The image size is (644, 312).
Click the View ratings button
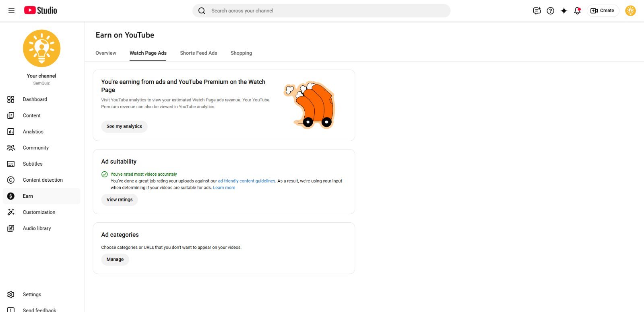pyautogui.click(x=120, y=199)
